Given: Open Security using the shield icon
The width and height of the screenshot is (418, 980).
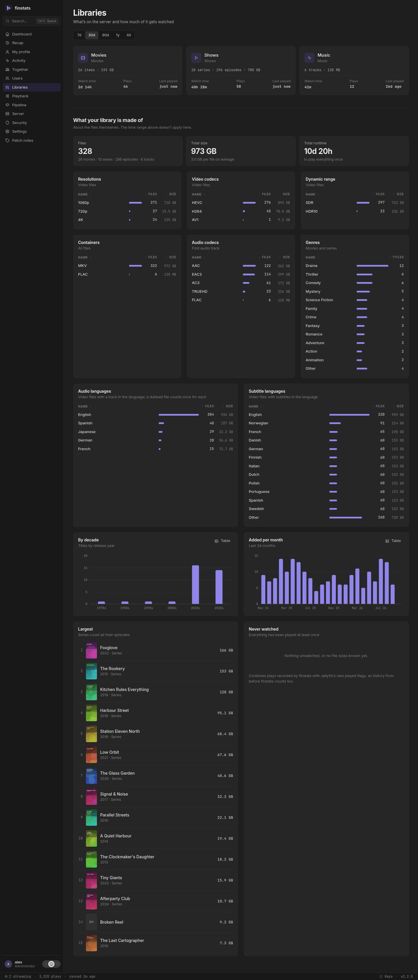Looking at the screenshot, I should coord(7,123).
